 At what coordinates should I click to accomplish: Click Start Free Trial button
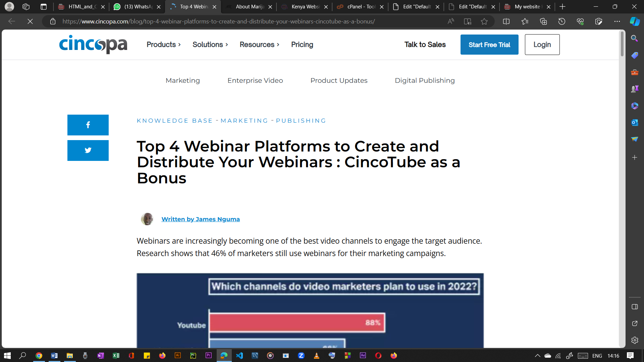tap(489, 45)
